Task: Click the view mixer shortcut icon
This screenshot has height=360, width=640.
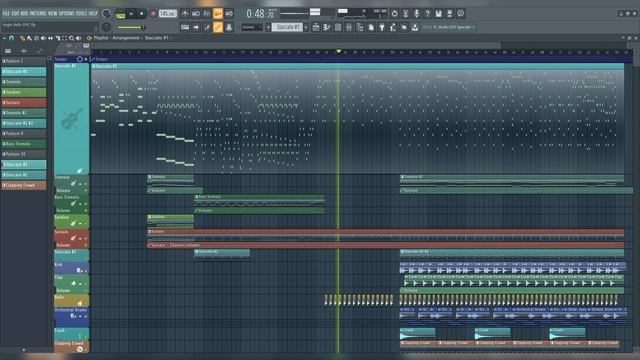Action: (349, 27)
